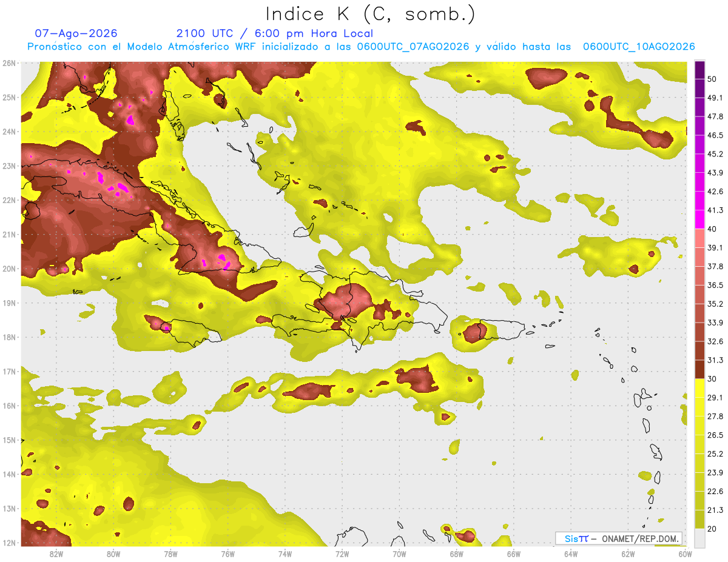Click the color bar value '20'
This screenshot has height=562, width=728.
point(712,529)
